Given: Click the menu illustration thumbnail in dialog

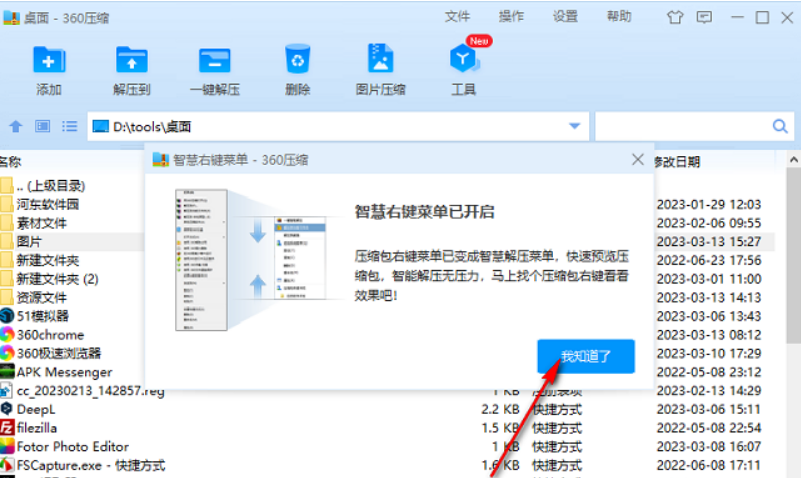Looking at the screenshot, I should 251,259.
